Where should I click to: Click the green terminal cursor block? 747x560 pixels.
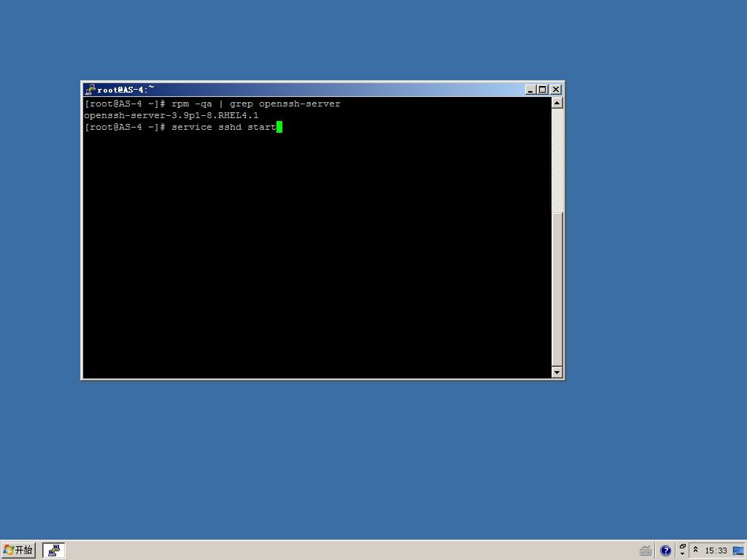pyautogui.click(x=279, y=127)
